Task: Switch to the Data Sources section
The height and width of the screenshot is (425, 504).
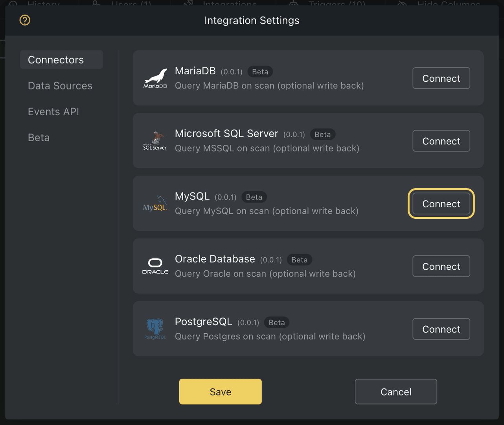Action: point(60,85)
